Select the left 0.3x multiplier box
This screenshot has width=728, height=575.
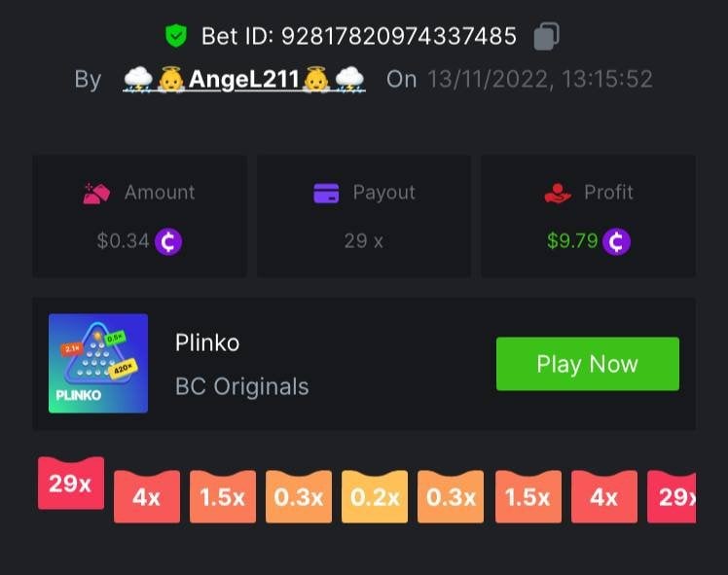299,496
